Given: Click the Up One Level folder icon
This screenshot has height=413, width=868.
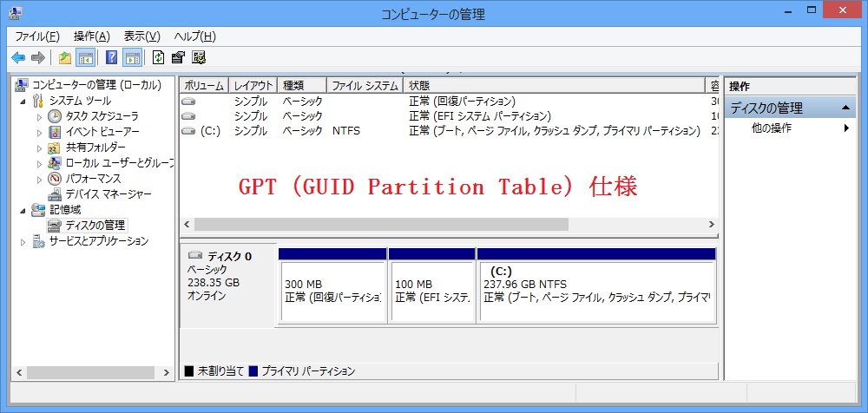Looking at the screenshot, I should click(65, 57).
